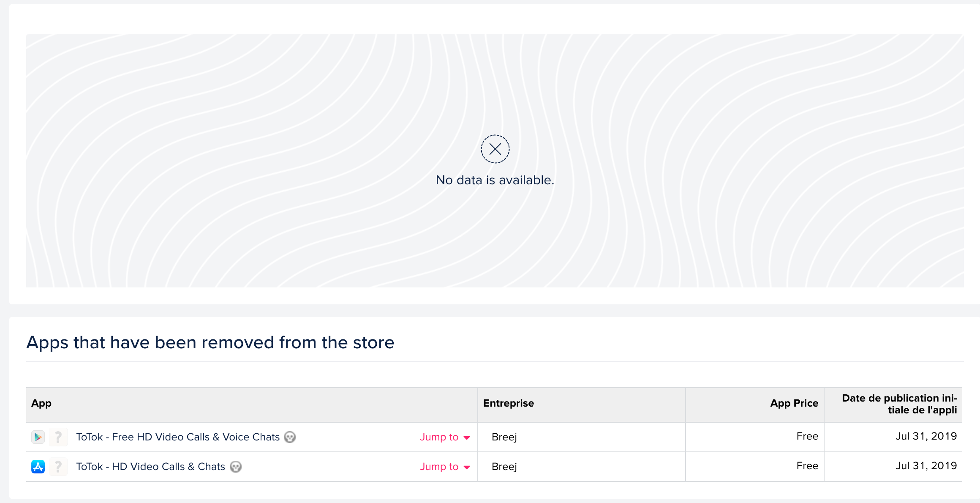Sort by the App column header
This screenshot has height=503, width=980.
41,403
